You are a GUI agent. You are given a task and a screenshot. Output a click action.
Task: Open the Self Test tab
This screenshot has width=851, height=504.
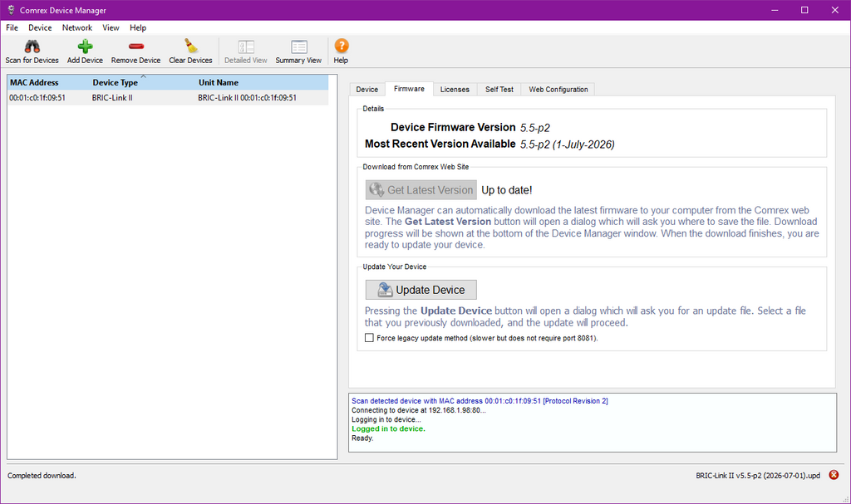(x=499, y=90)
